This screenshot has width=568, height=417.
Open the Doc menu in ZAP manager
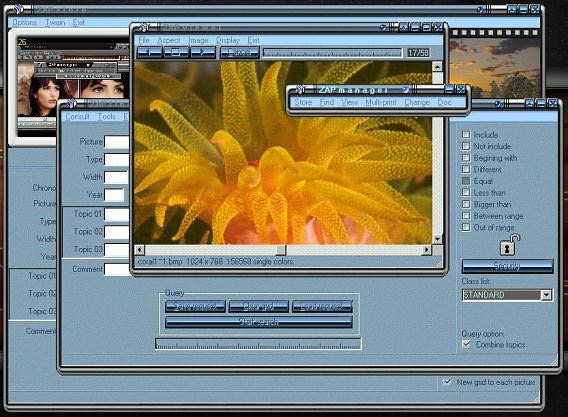coord(444,102)
